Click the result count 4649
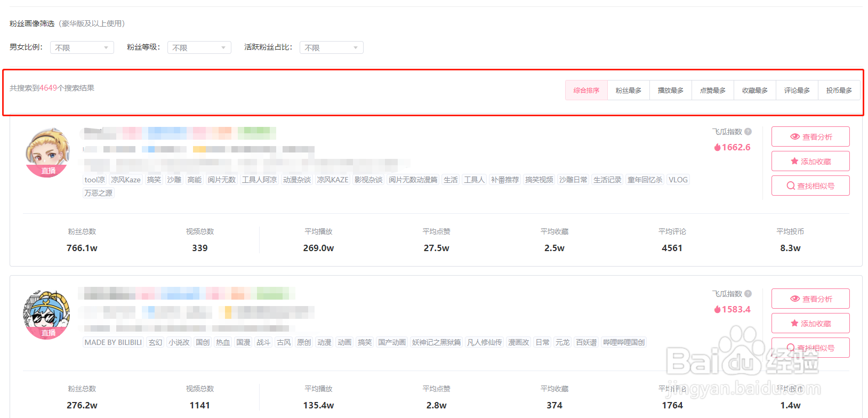Screen dimensions: 868x418 (48, 88)
